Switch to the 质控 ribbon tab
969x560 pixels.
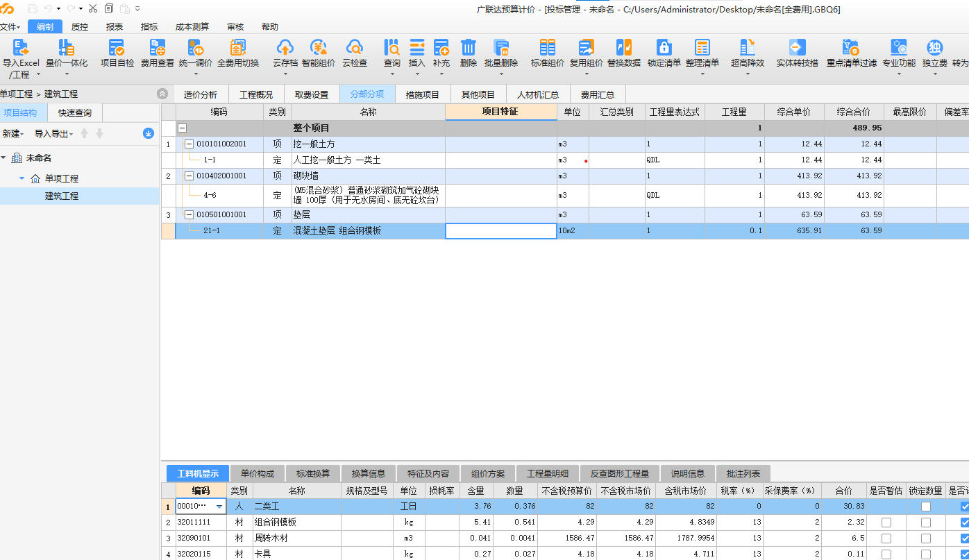click(x=80, y=27)
